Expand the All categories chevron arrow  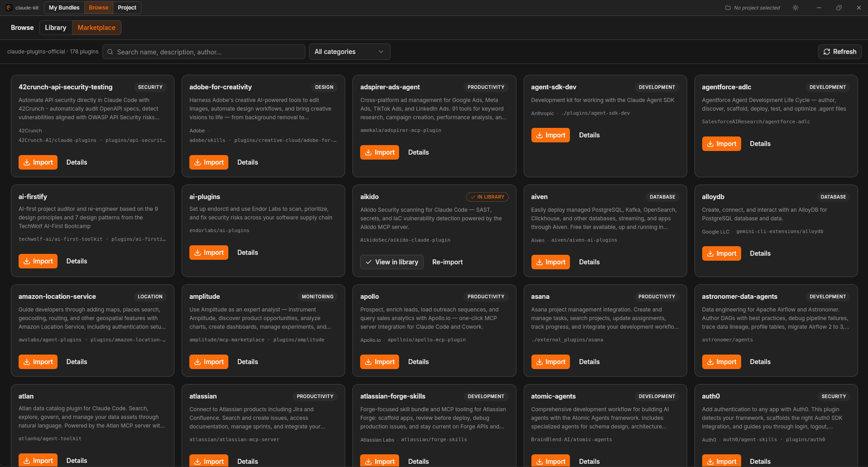[381, 52]
